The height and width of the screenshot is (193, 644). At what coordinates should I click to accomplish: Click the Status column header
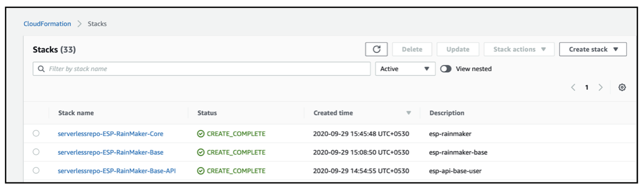[207, 113]
